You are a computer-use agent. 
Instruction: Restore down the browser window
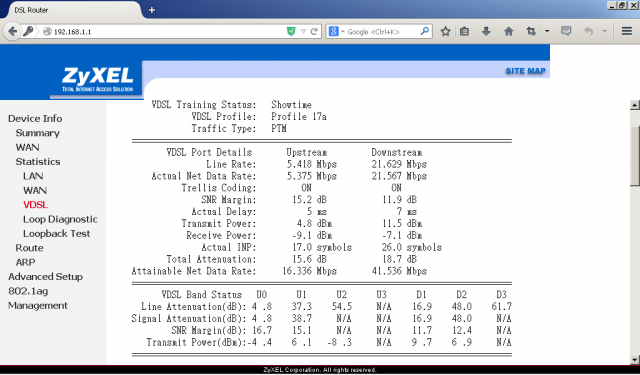point(622,5)
